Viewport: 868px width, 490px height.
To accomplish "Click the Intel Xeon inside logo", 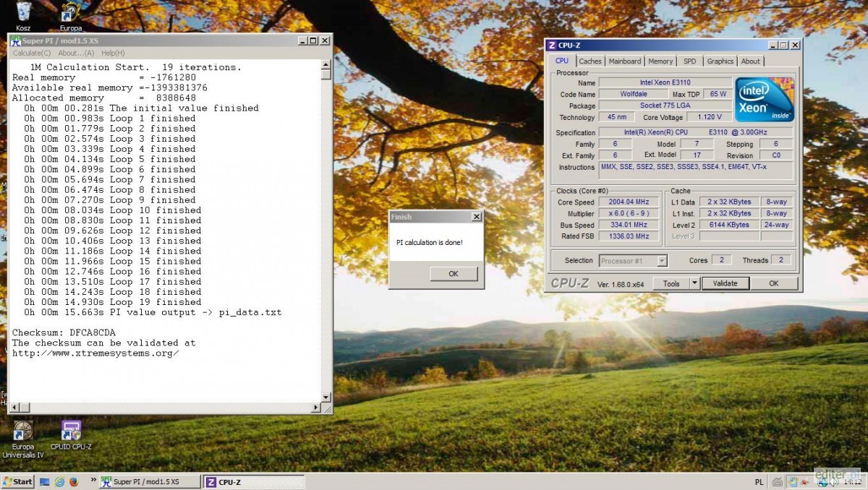I will pyautogui.click(x=765, y=100).
